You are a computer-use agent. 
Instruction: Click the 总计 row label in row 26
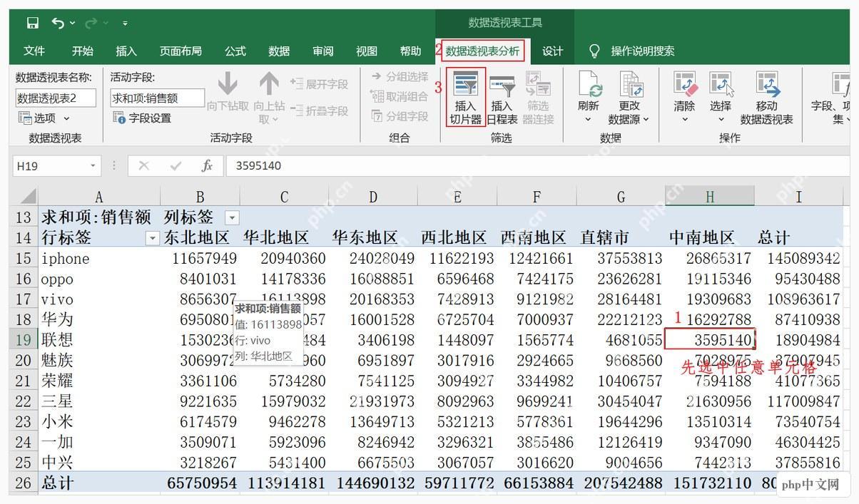[x=99, y=483]
